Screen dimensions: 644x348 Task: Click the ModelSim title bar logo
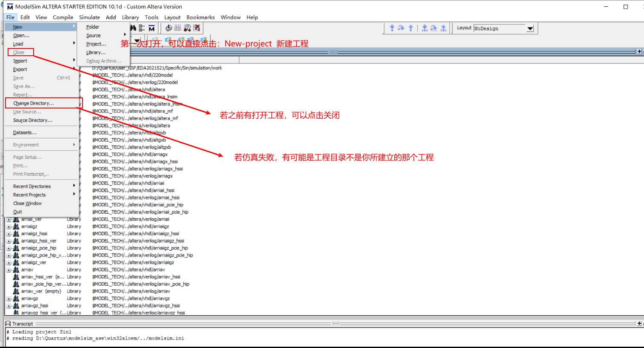[10, 7]
